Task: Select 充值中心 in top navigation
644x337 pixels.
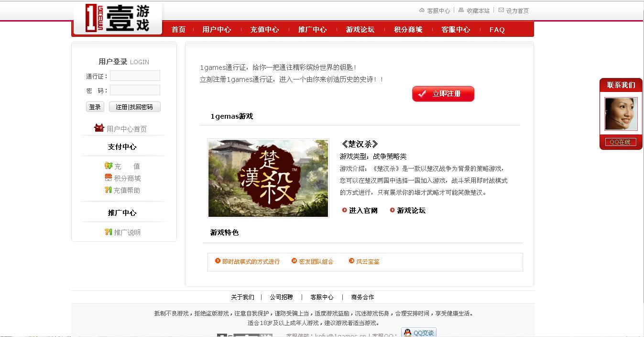Action: point(265,29)
